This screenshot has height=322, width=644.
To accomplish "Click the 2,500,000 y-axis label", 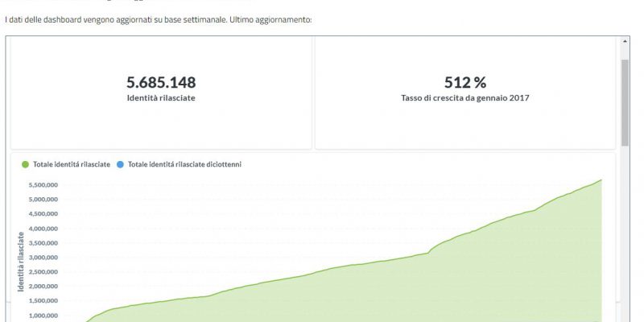I will 43,272.
